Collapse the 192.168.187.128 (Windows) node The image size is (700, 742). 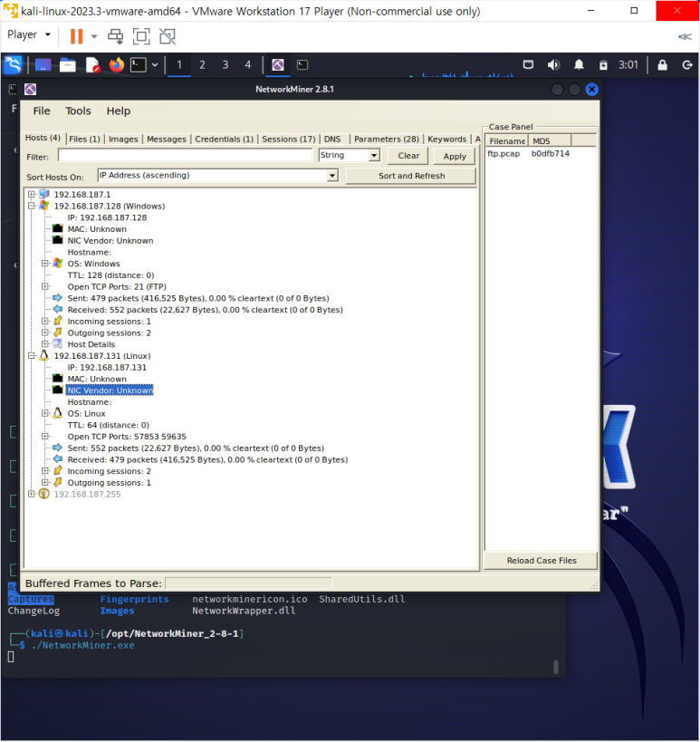tap(31, 206)
